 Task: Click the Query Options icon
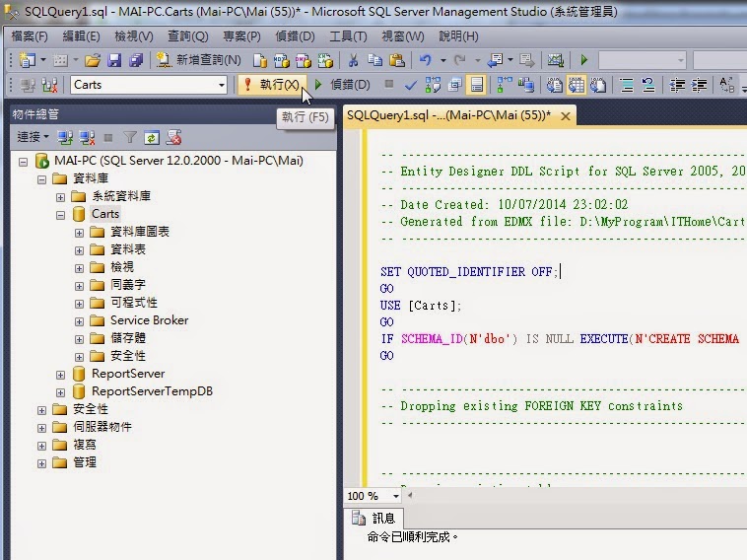[455, 86]
